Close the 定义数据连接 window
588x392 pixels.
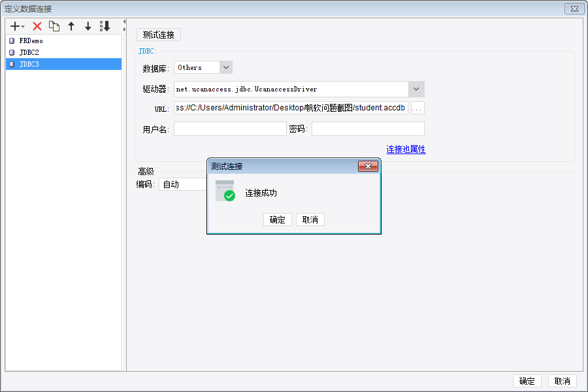574,8
